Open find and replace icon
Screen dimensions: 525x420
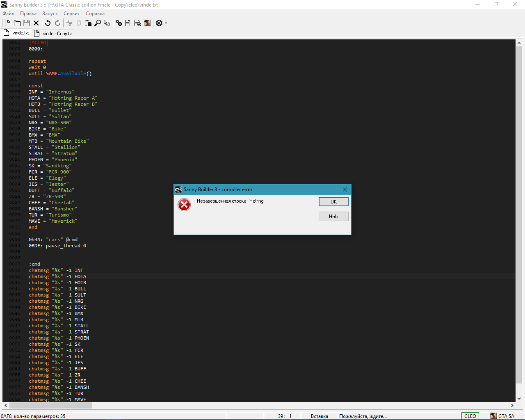click(x=107, y=23)
